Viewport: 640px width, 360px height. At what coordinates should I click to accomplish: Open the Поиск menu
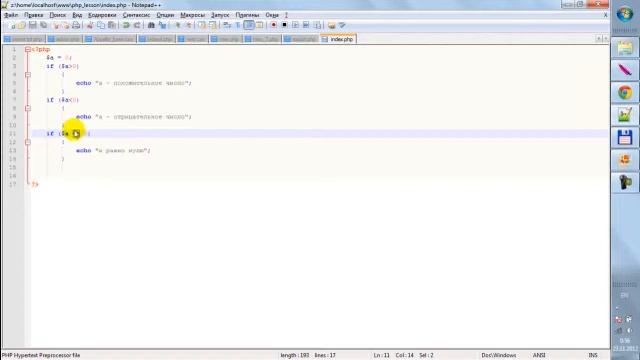pyautogui.click(x=58, y=15)
